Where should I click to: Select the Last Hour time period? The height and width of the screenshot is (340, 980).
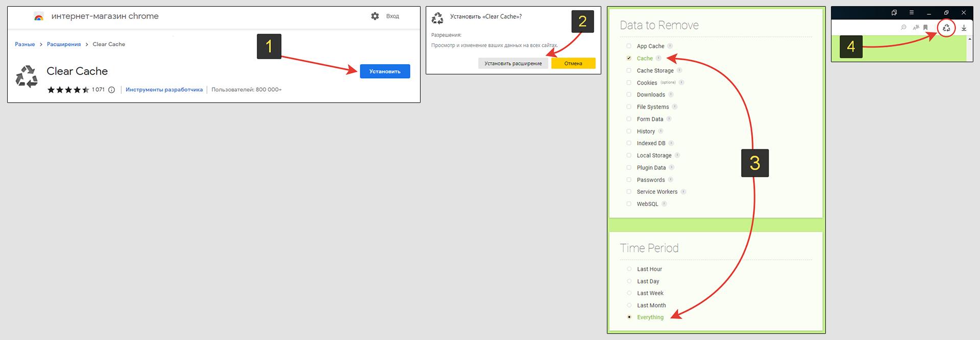tap(629, 269)
